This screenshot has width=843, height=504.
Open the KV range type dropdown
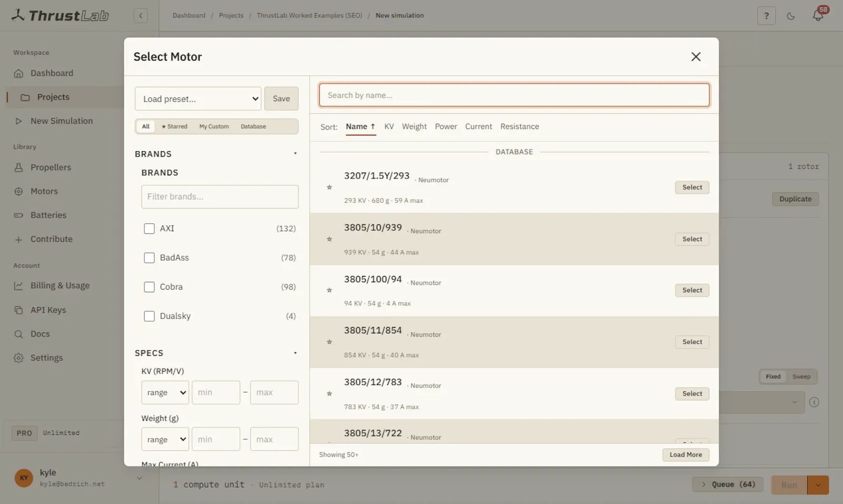coord(165,392)
